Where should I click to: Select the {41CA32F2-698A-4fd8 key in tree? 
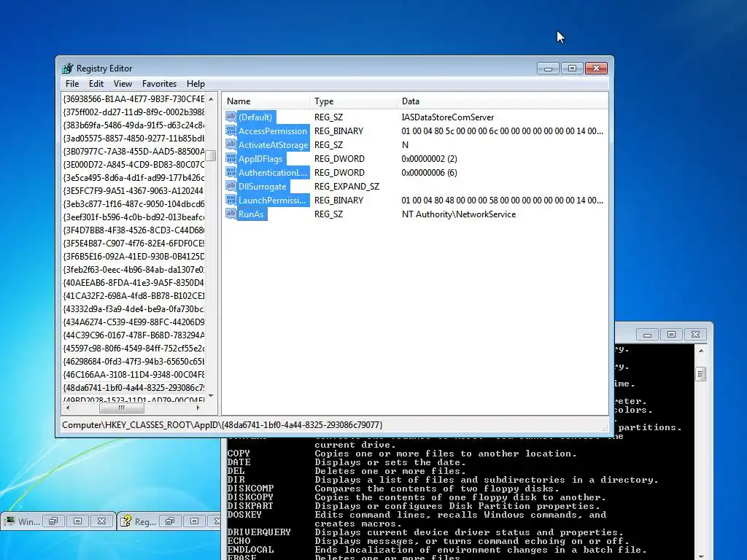(x=133, y=295)
